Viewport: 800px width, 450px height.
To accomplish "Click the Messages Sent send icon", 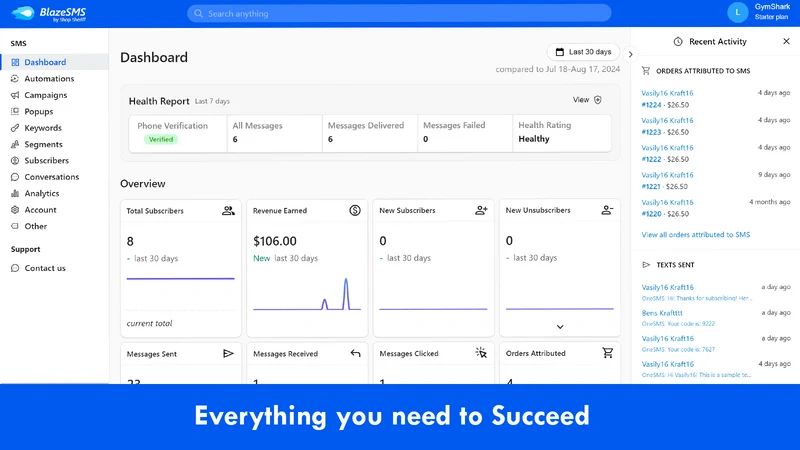I will (228, 354).
